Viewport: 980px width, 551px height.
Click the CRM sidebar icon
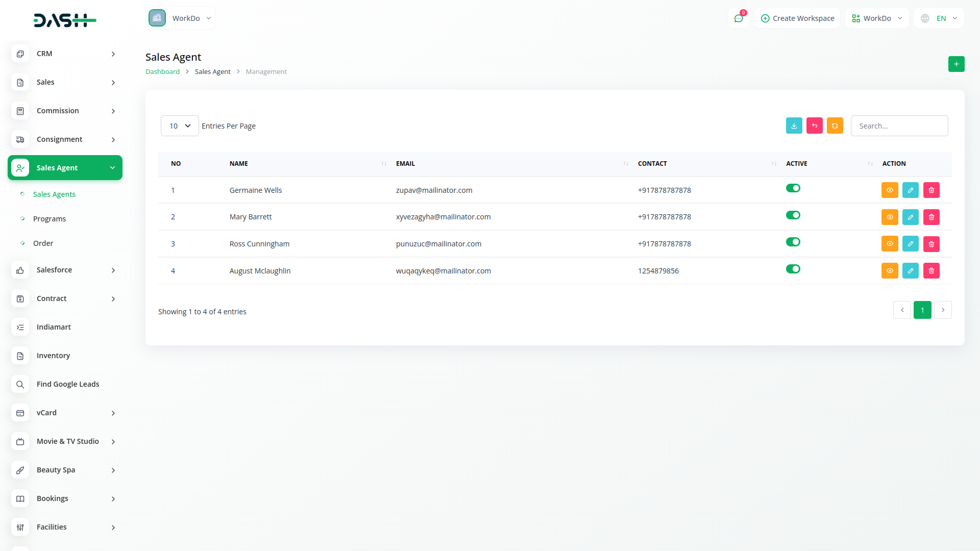pos(20,54)
